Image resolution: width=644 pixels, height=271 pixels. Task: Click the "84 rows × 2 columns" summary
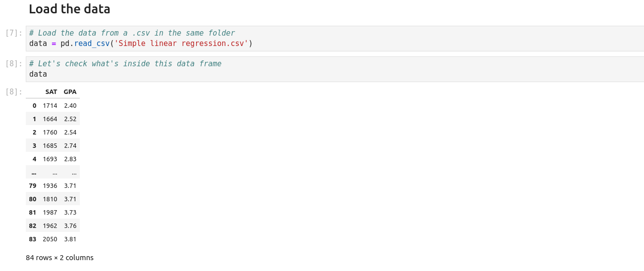[59, 258]
